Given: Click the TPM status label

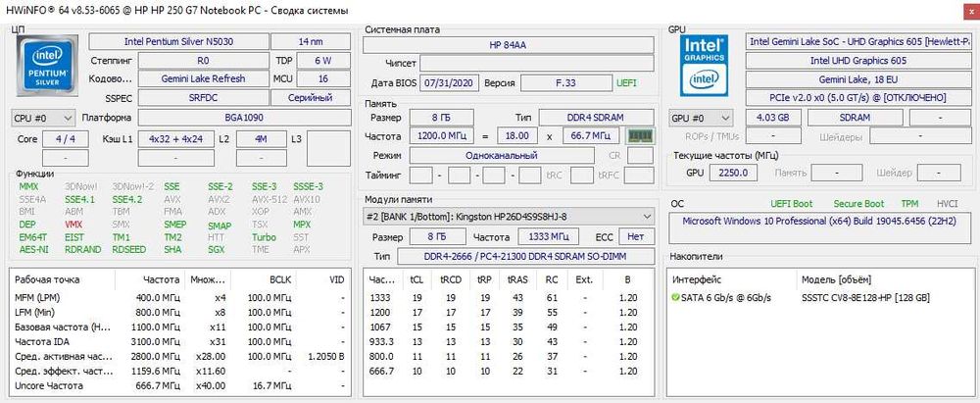Looking at the screenshot, I should pos(909,204).
